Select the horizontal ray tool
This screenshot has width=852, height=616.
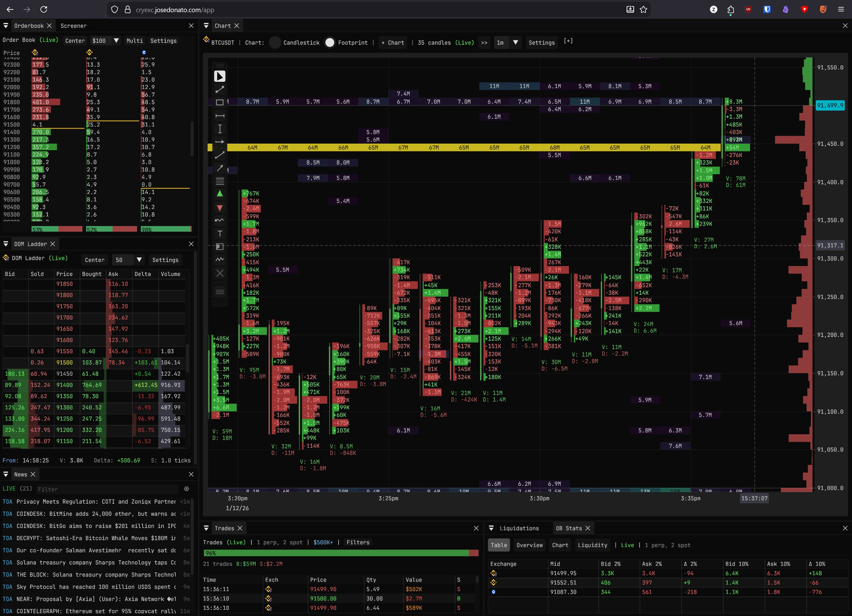pos(220,142)
